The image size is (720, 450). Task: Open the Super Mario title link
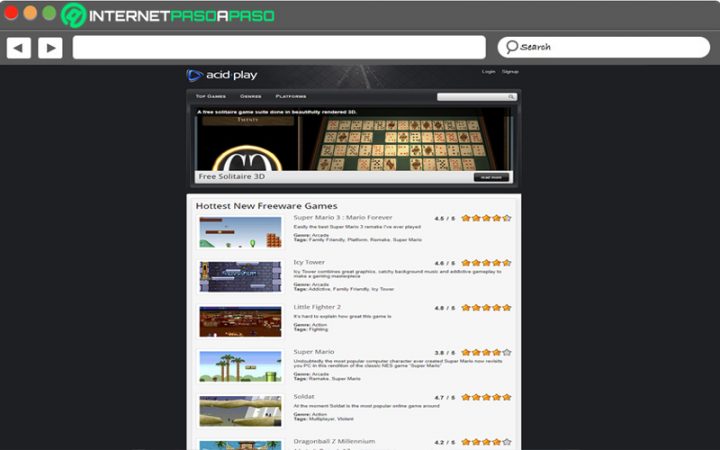point(314,352)
